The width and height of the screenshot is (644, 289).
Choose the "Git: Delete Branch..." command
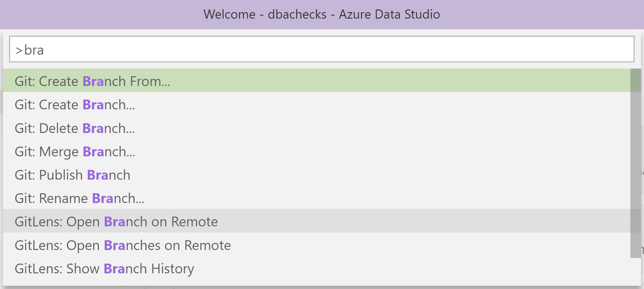(x=75, y=129)
